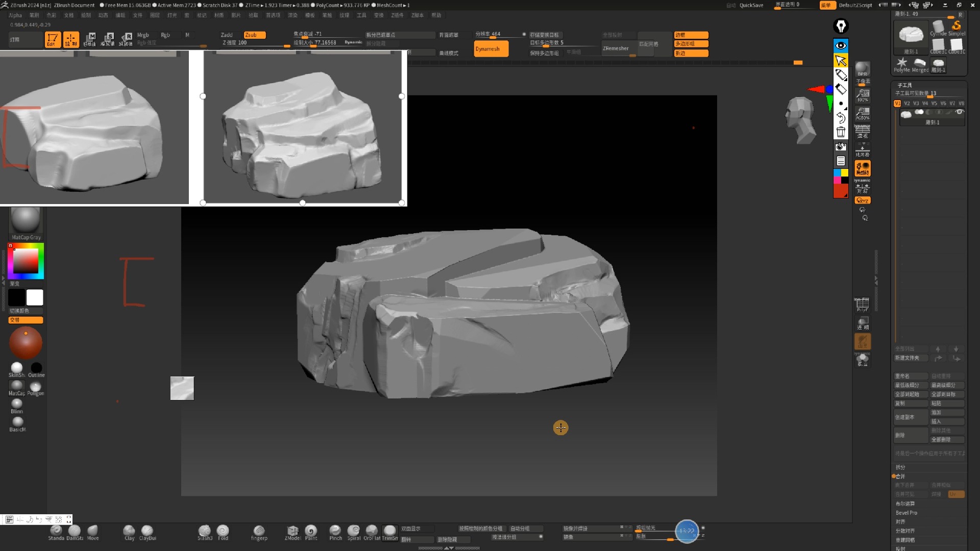Click the AC50% half-size zoom icon
The image size is (980, 551).
[x=863, y=113]
